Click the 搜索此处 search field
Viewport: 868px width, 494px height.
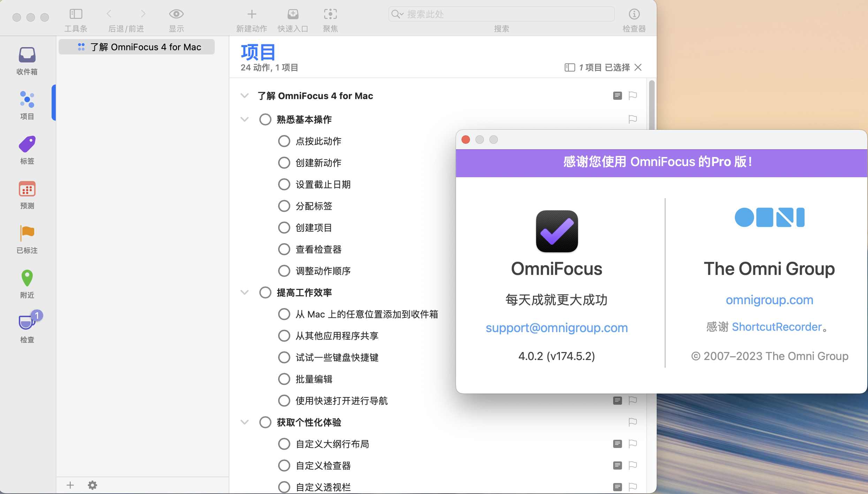tap(501, 14)
